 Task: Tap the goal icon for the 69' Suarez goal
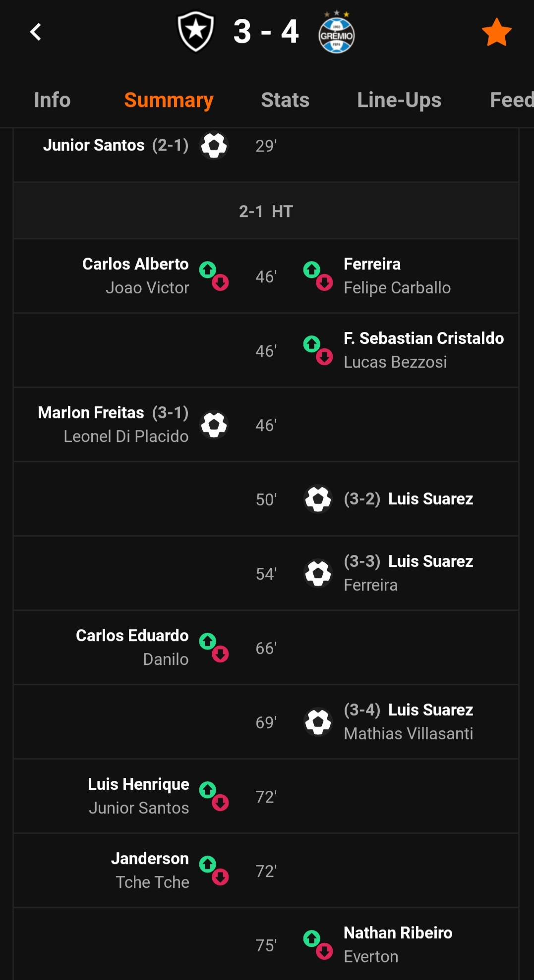point(318,722)
